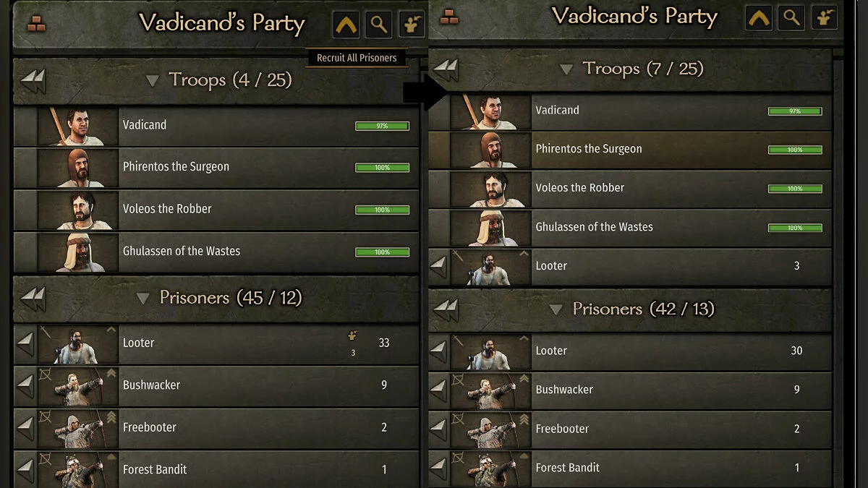Image resolution: width=868 pixels, height=488 pixels.
Task: Collapse the Prisoners (45 / 12) section
Action: 143,298
